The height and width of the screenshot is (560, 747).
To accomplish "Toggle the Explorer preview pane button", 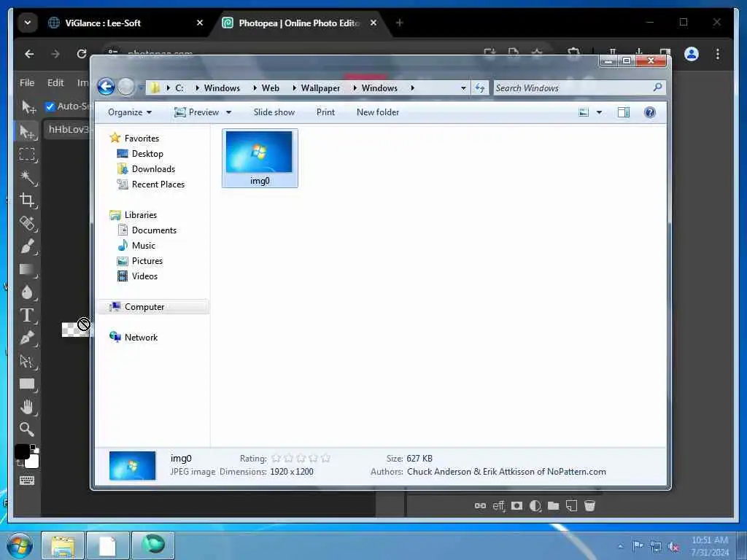I will coord(624,112).
